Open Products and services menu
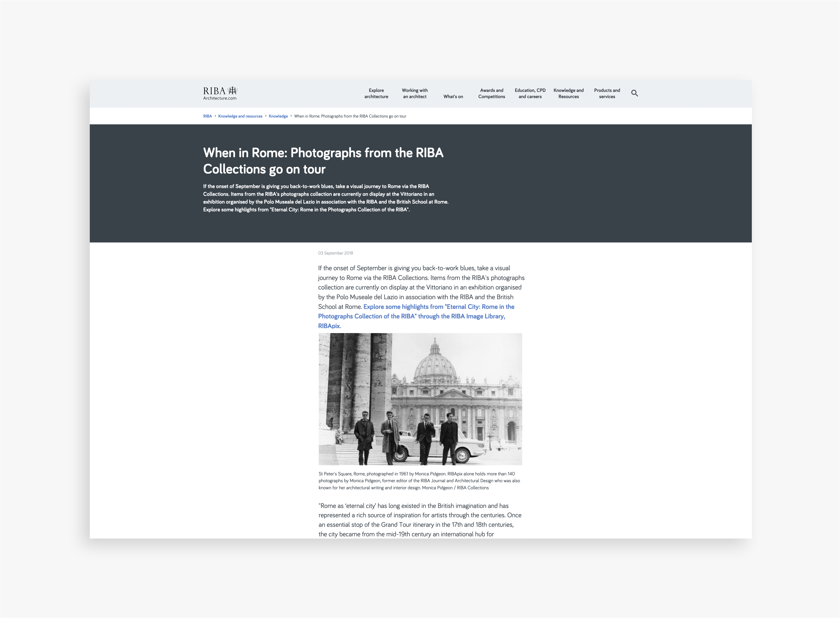The height and width of the screenshot is (618, 840). [606, 93]
